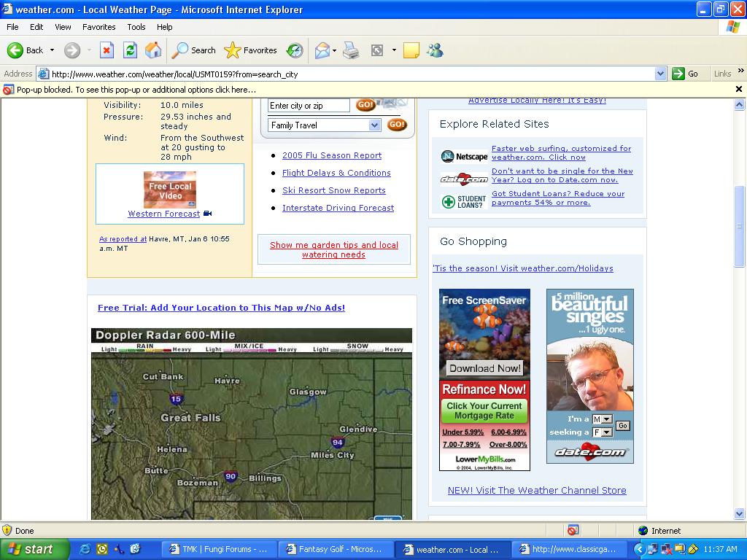Image resolution: width=747 pixels, height=560 pixels.
Task: Click the vertical scrollbar thumb
Action: coord(739,226)
